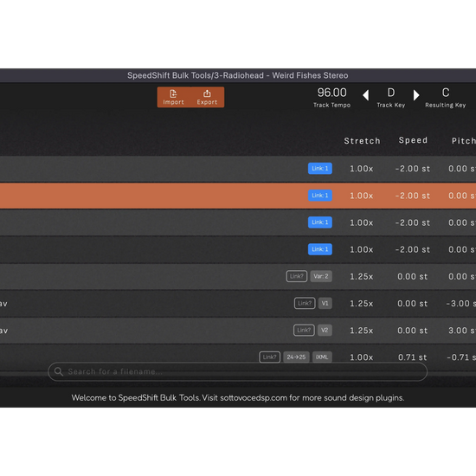The image size is (476, 476).
Task: Click 1.25x stretch in the Var: 2 row
Action: 361,277
